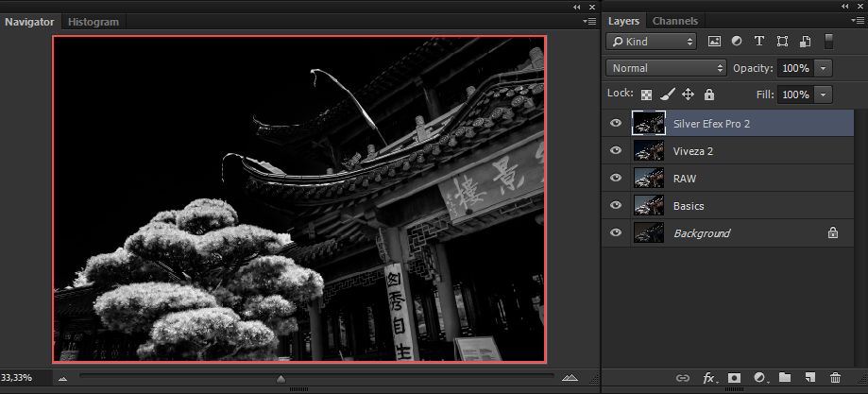Click the Background layer lock icon
This screenshot has height=394, width=868.
832,233
